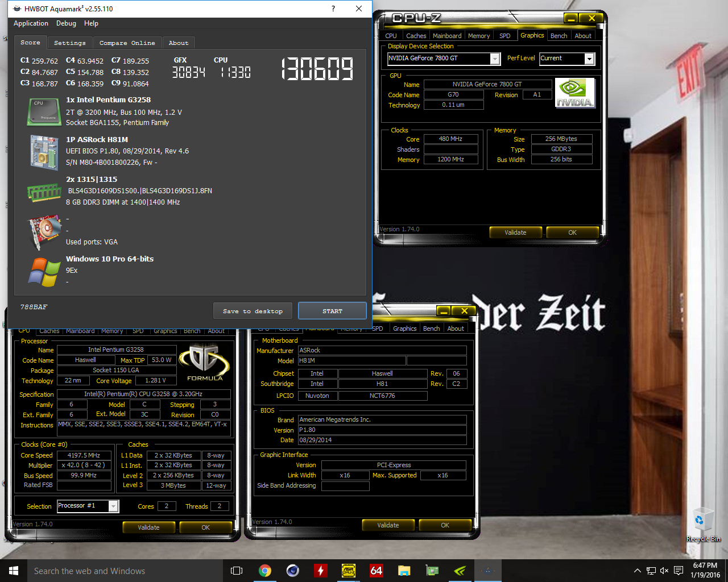This screenshot has height=582, width=728.
Task: Switch to CPU-Z via its yellow taskbar icon
Action: click(349, 571)
